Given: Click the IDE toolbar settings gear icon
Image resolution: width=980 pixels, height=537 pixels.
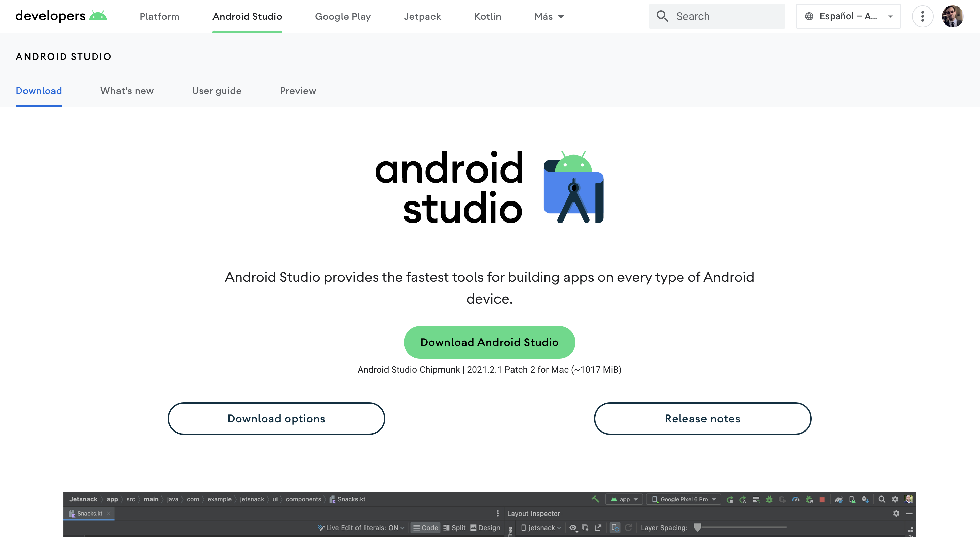Looking at the screenshot, I should 895,499.
